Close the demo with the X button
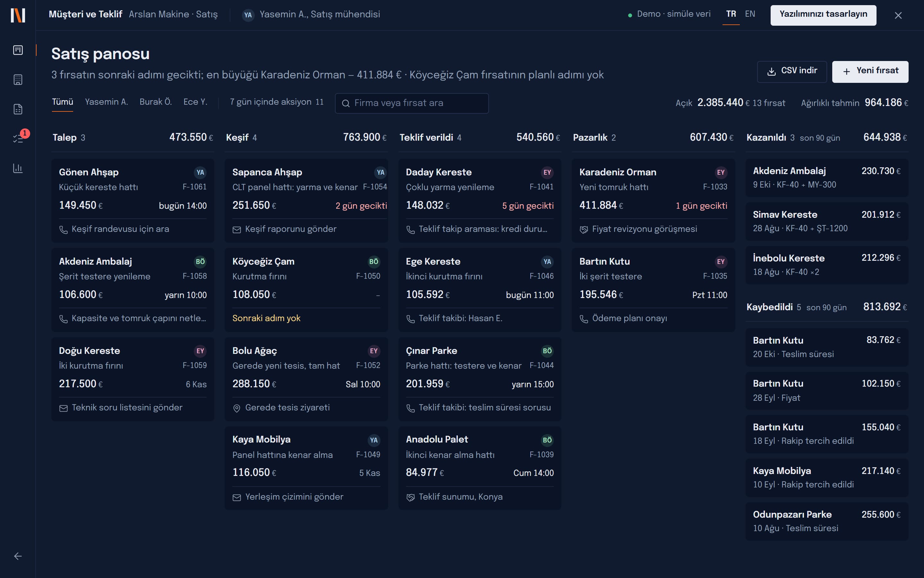Screen dimensions: 924x578 point(898,15)
